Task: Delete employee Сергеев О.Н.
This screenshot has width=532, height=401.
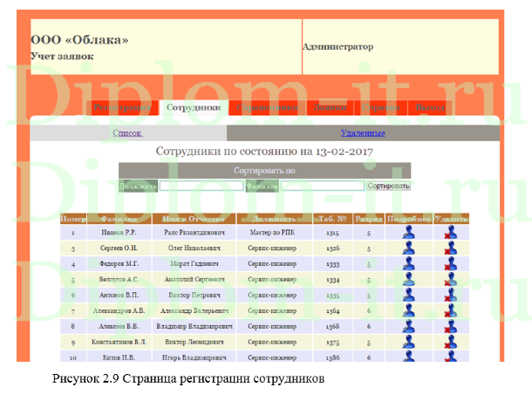Action: click(x=451, y=248)
